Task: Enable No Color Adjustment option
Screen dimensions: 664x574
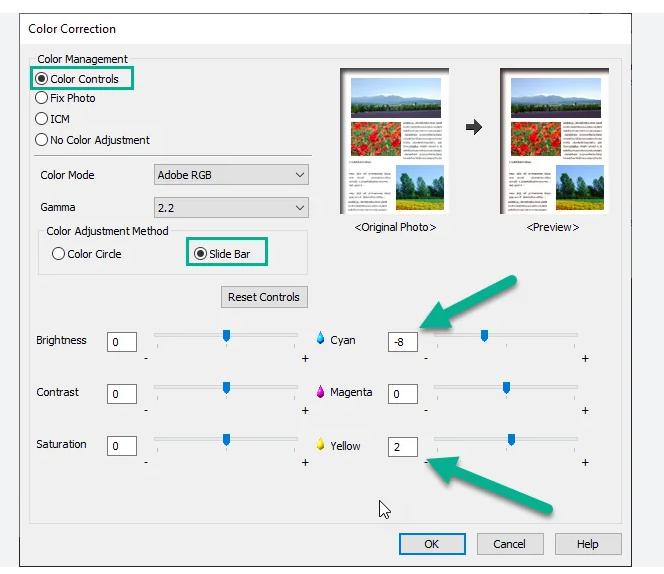Action: coord(42,140)
